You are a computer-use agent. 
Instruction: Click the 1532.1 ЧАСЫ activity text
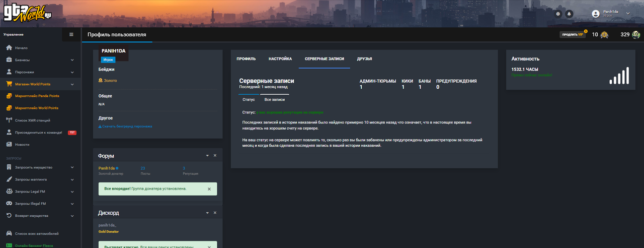525,70
